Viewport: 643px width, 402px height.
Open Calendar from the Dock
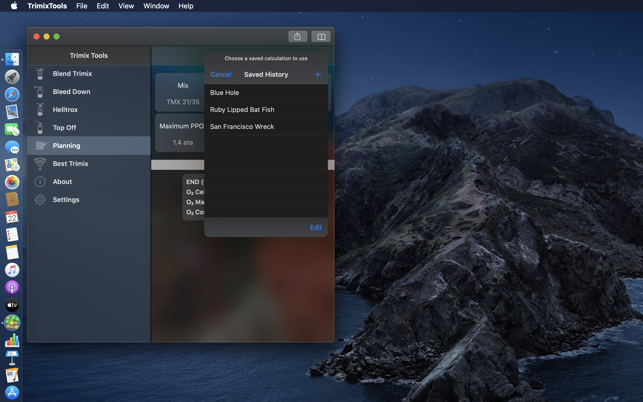pos(12,217)
